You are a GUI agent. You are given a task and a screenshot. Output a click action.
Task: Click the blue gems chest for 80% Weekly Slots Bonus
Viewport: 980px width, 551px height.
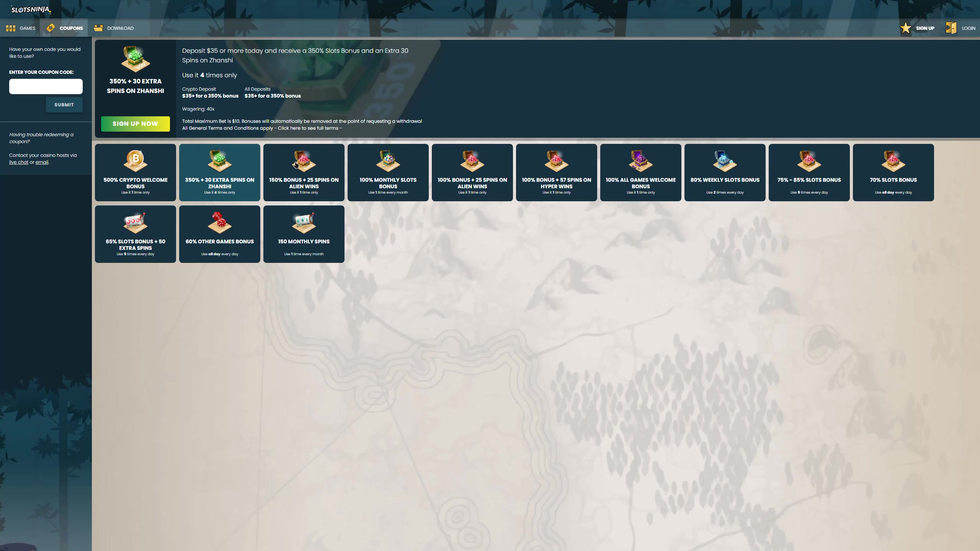coord(725,160)
